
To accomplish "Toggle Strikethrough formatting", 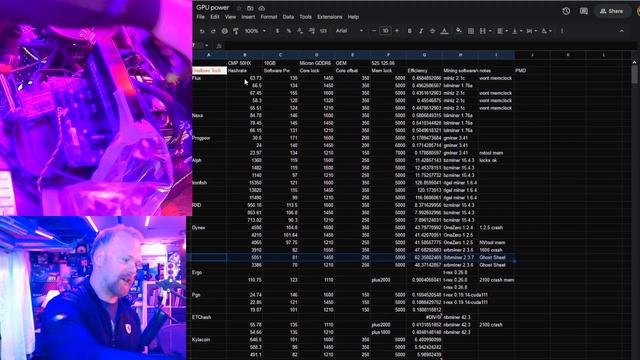I will click(x=432, y=31).
